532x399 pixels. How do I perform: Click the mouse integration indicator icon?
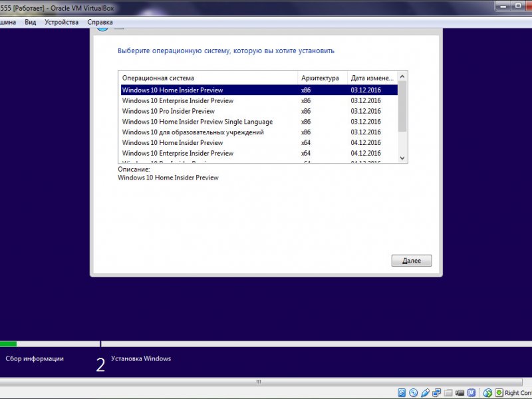[x=487, y=392]
